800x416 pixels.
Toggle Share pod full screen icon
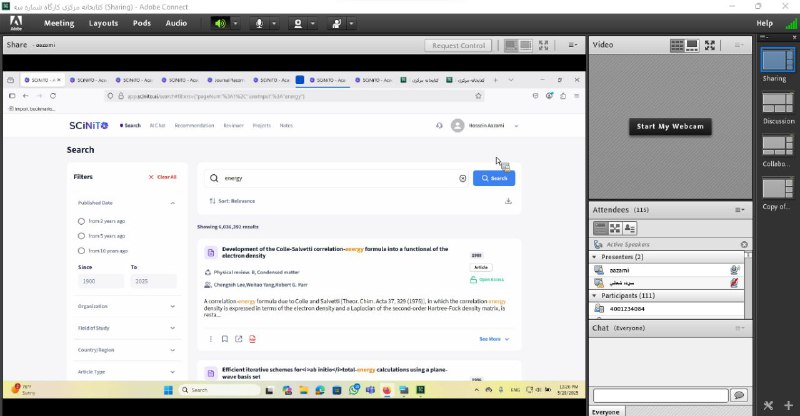click(x=543, y=45)
